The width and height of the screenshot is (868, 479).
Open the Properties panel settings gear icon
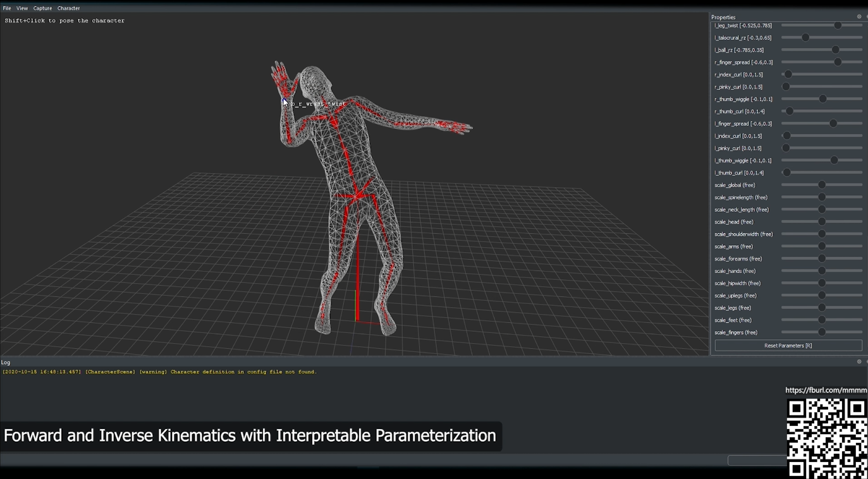tap(859, 16)
